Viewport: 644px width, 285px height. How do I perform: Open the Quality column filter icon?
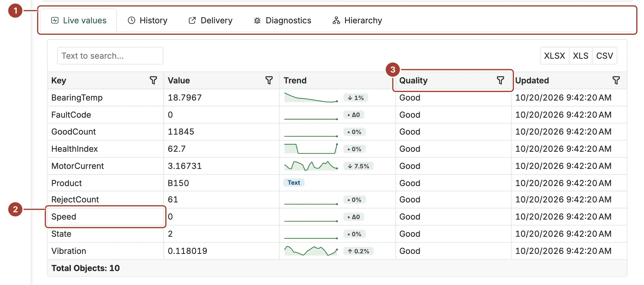[500, 80]
